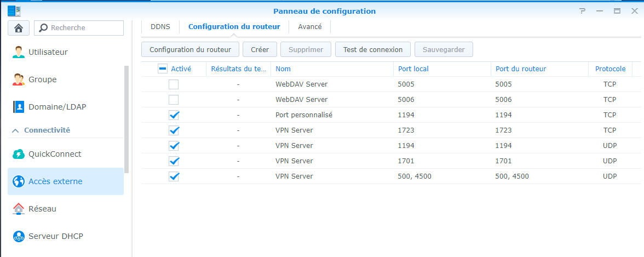This screenshot has width=644, height=257.
Task: Click the help question mark icon
Action: [x=582, y=11]
